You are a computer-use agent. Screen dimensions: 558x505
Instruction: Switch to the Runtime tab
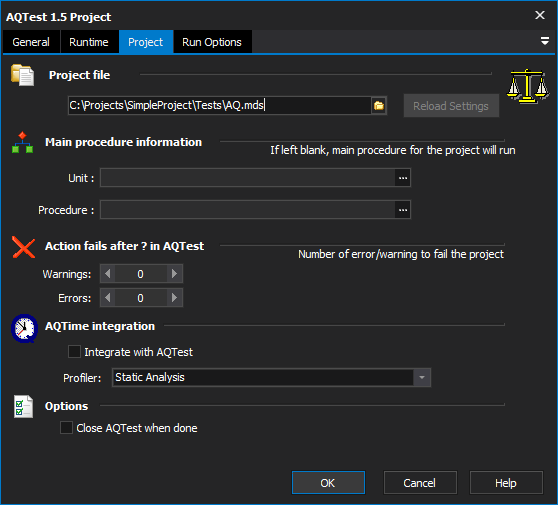click(89, 42)
